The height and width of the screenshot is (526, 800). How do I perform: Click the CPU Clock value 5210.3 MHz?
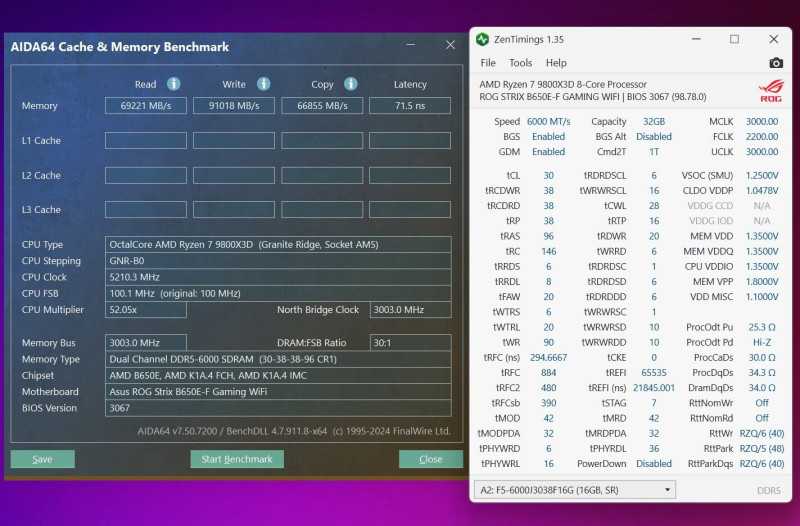tap(278, 277)
